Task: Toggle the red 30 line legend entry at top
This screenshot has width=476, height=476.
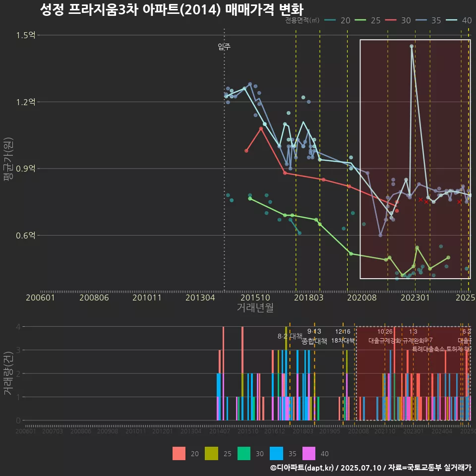Action: click(398, 20)
